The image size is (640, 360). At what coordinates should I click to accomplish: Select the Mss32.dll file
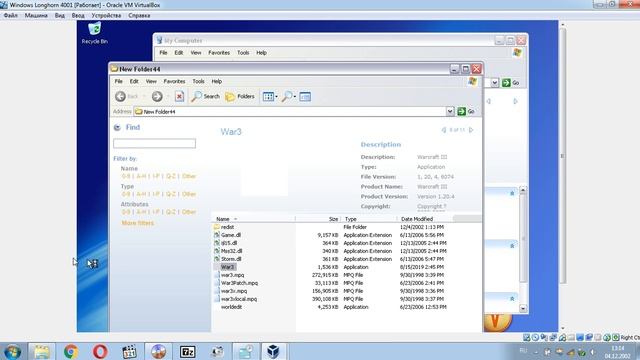pyautogui.click(x=231, y=251)
